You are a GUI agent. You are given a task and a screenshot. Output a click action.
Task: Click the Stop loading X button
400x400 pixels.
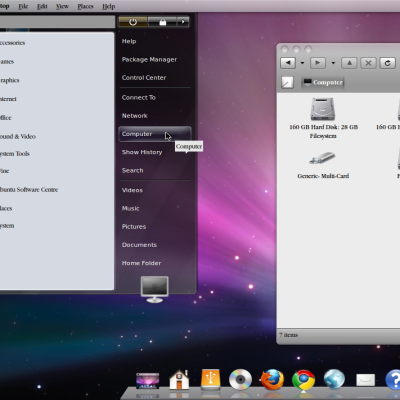[368, 63]
